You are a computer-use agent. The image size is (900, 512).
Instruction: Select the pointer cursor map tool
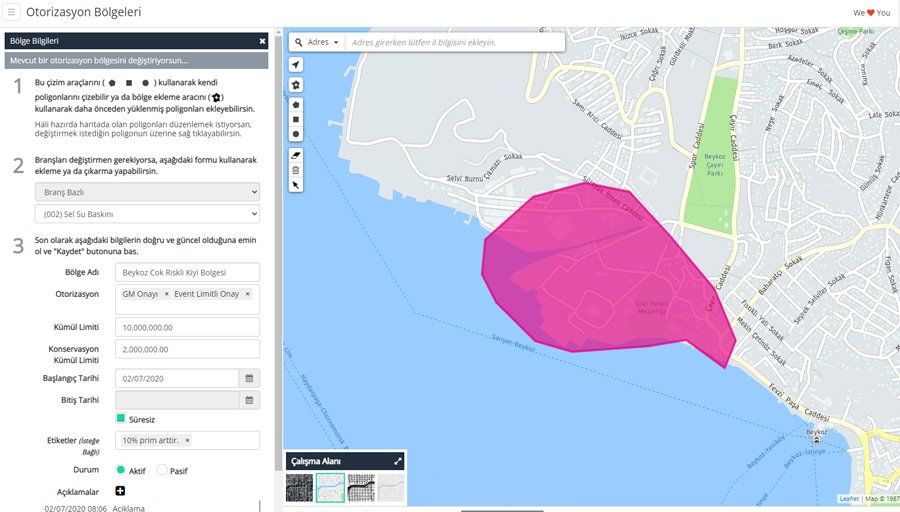click(x=296, y=185)
